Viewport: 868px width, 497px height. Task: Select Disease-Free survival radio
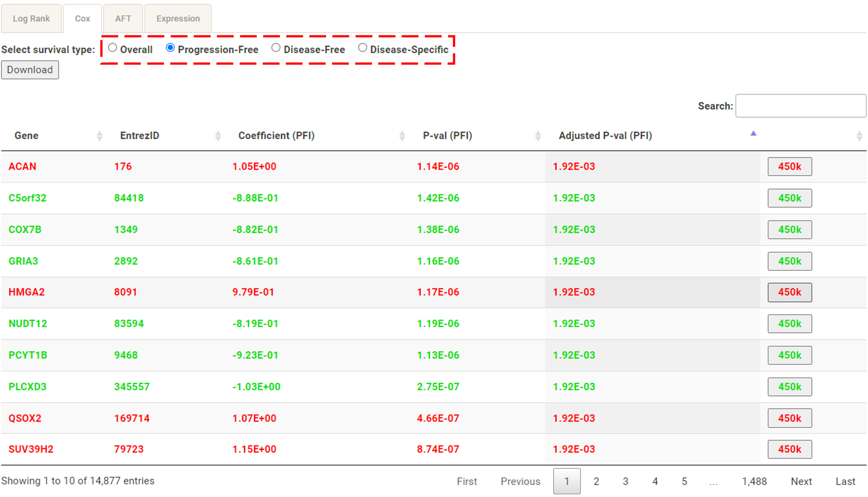[x=276, y=48]
